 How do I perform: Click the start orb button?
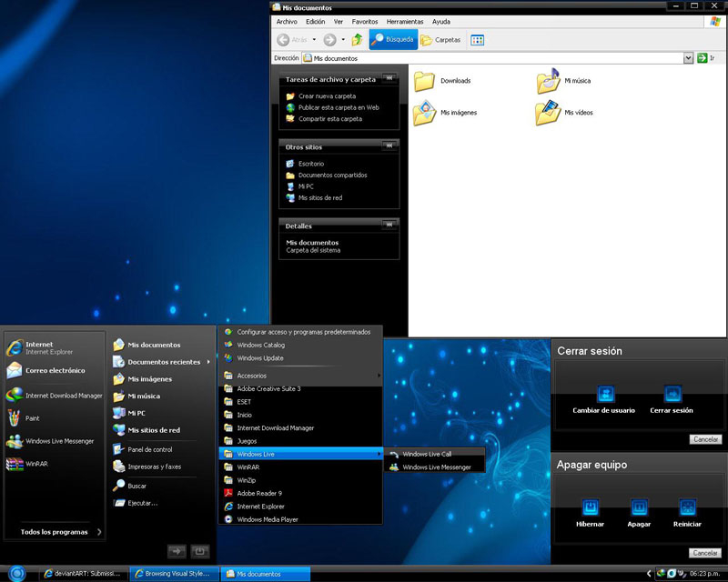(17, 574)
